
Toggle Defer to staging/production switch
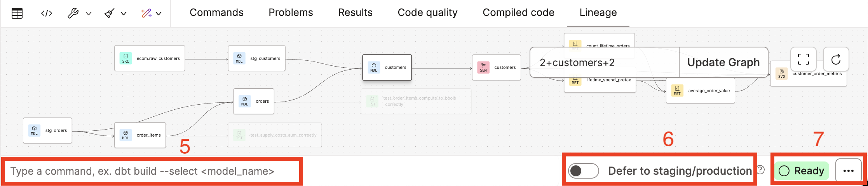583,171
